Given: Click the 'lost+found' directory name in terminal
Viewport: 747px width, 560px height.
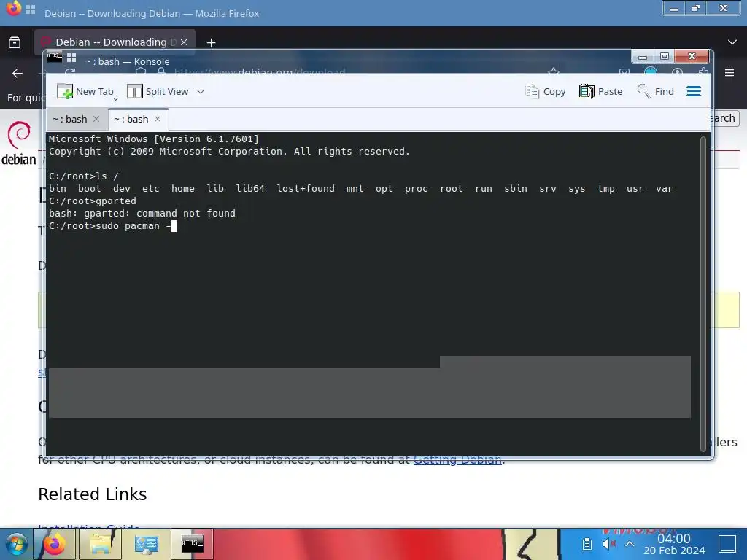Looking at the screenshot, I should (x=306, y=189).
